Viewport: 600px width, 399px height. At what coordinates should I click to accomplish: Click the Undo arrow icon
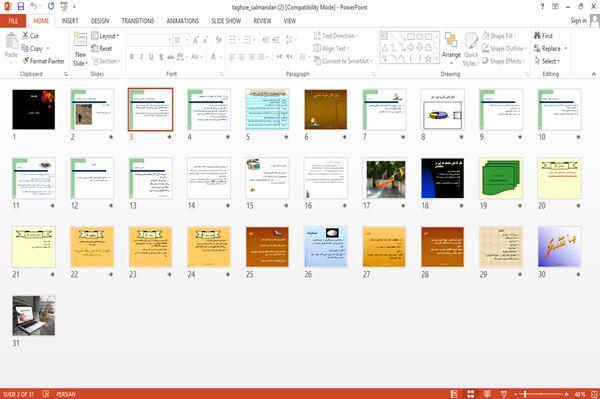(x=34, y=7)
